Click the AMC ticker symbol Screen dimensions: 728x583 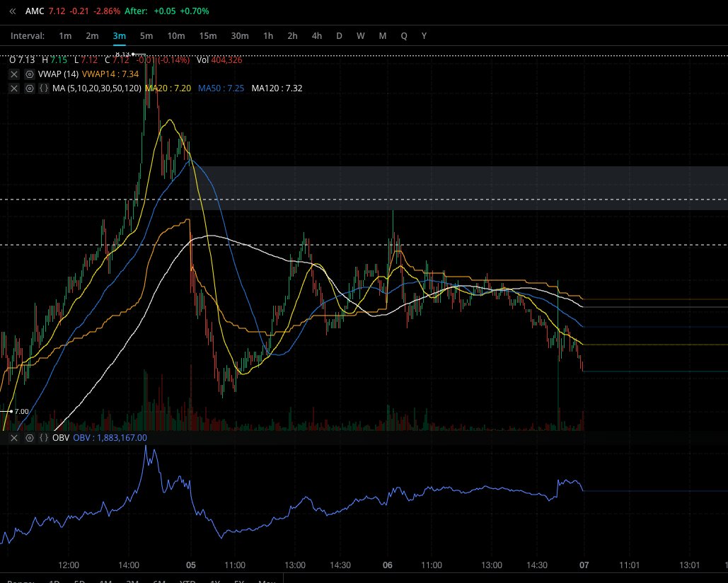pos(35,11)
